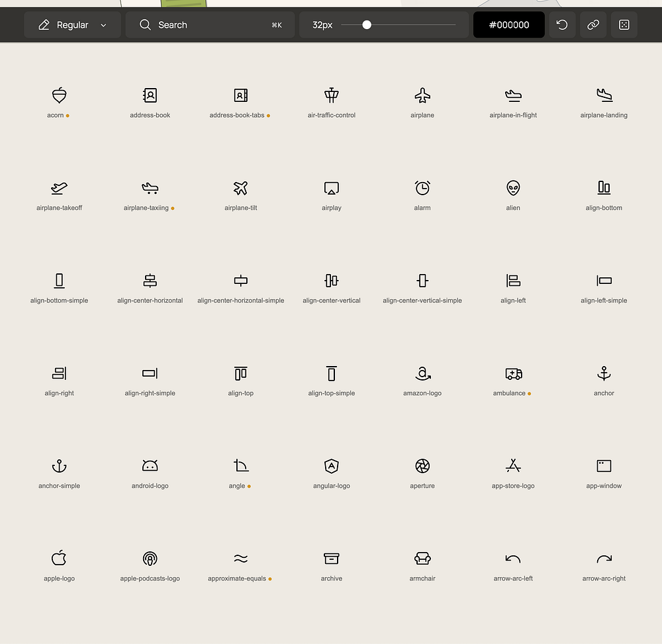Pick the android-logo icon
Screen dimensions: 662x644
click(150, 466)
